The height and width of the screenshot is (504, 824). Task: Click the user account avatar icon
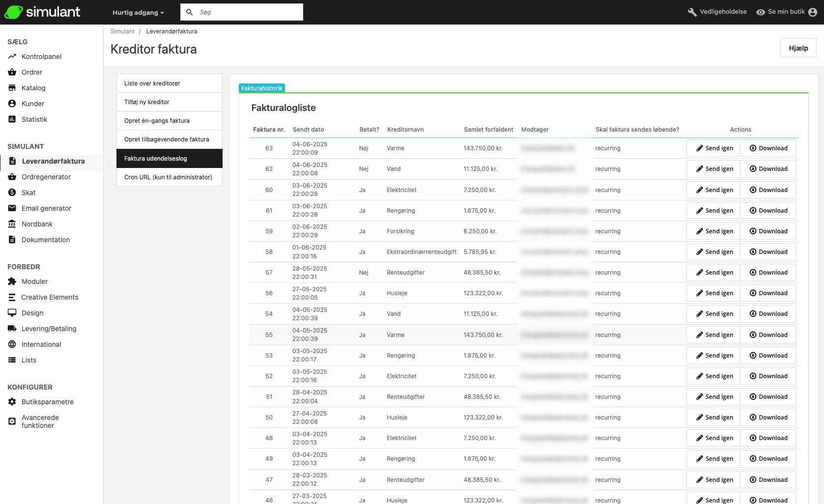pyautogui.click(x=813, y=12)
